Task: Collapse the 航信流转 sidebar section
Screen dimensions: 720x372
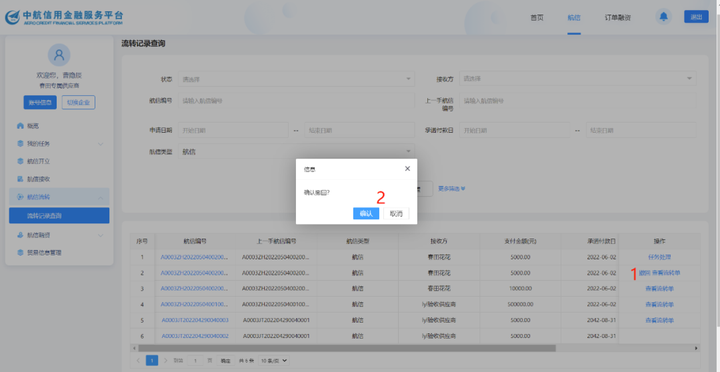Action: [100, 197]
